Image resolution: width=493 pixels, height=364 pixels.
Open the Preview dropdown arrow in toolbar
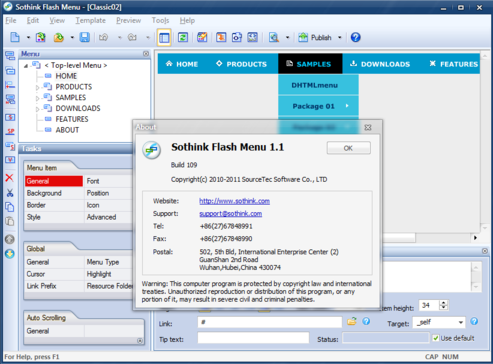coord(287,37)
